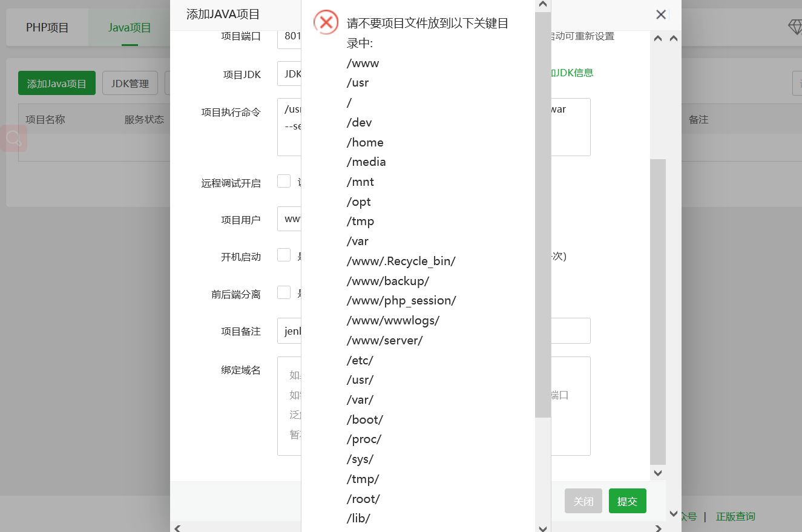Click /boot/ in the error list
The image size is (802, 532).
tap(365, 419)
